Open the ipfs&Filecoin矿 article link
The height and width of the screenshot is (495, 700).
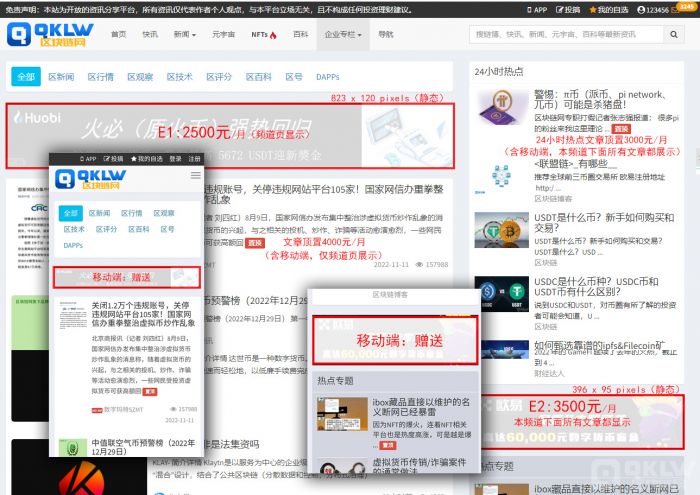(599, 345)
